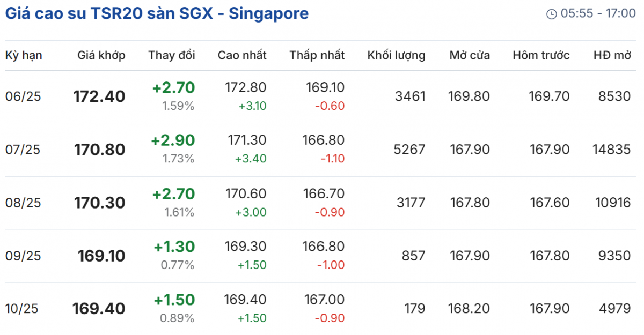The width and height of the screenshot is (644, 335).
Task: Select the 09/25 contract term
Action: pos(23,256)
